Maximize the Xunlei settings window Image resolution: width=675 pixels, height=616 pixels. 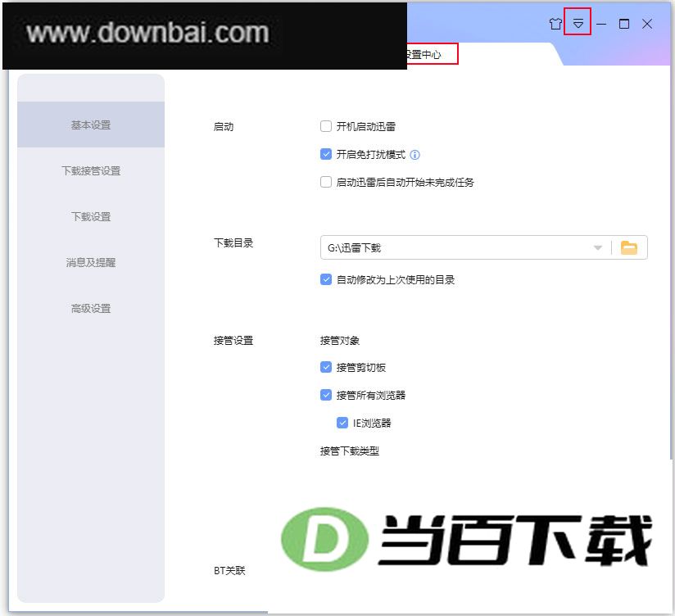point(623,24)
